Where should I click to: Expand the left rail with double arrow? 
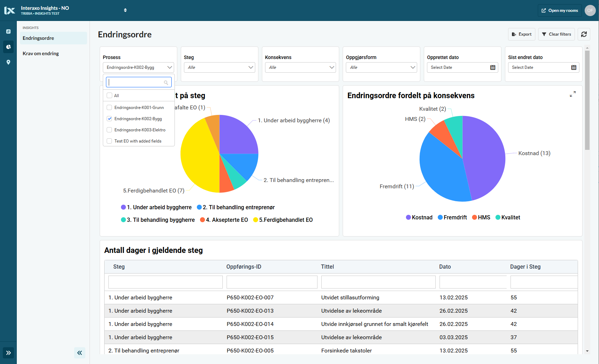[x=8, y=353]
